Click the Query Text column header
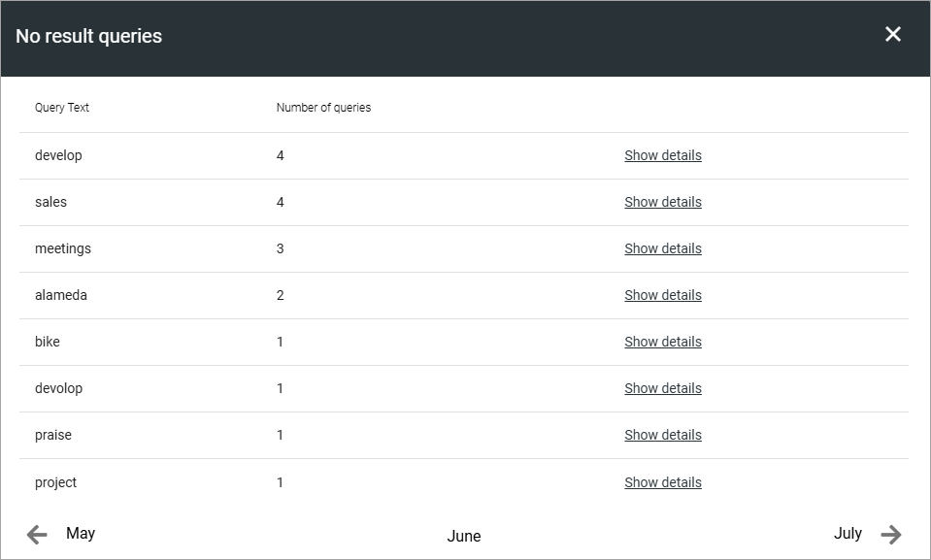The height and width of the screenshot is (560, 931). (62, 108)
